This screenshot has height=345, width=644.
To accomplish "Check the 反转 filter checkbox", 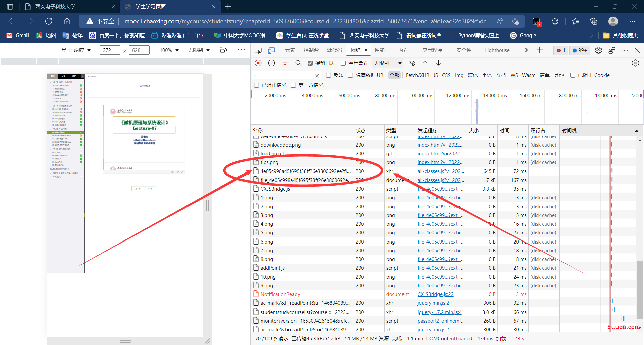I will pos(329,75).
